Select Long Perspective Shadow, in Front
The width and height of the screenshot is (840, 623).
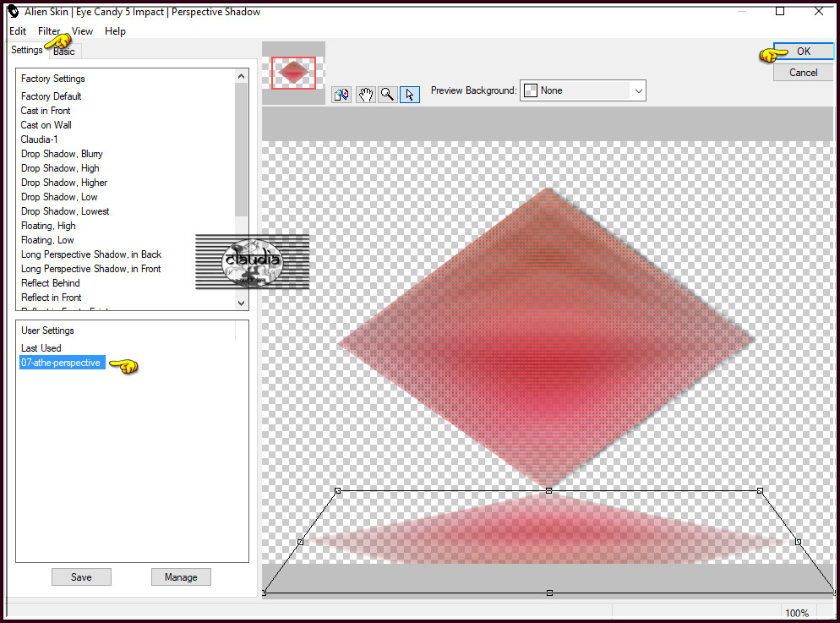click(x=91, y=269)
